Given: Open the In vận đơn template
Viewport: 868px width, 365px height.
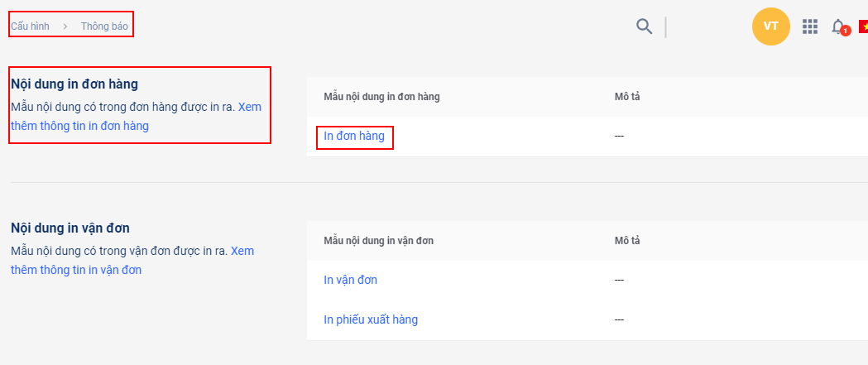Looking at the screenshot, I should 350,280.
